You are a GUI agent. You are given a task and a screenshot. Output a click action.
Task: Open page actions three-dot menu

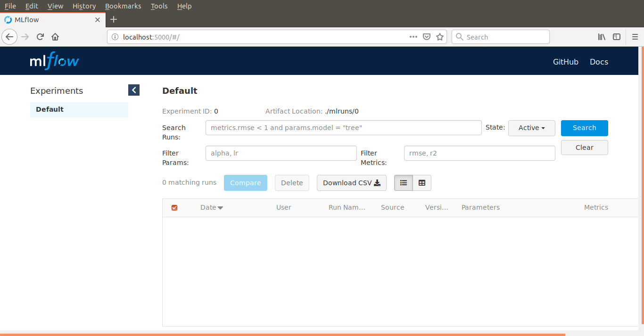413,37
